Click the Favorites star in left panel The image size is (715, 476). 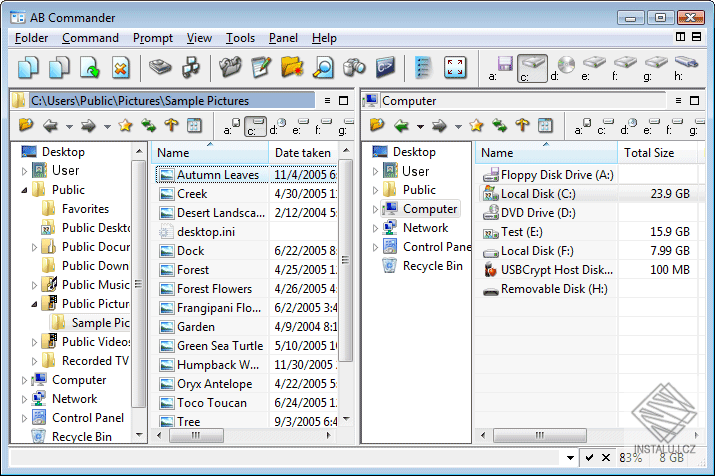click(x=125, y=125)
